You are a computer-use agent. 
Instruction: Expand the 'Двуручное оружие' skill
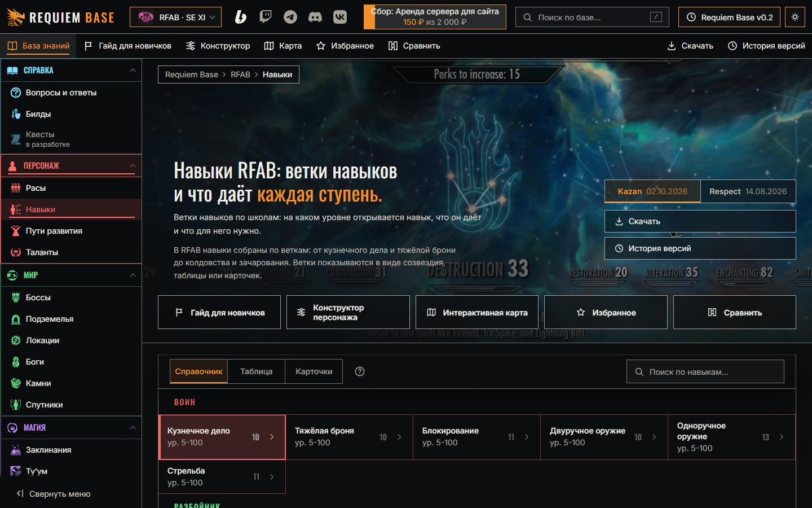click(604, 437)
